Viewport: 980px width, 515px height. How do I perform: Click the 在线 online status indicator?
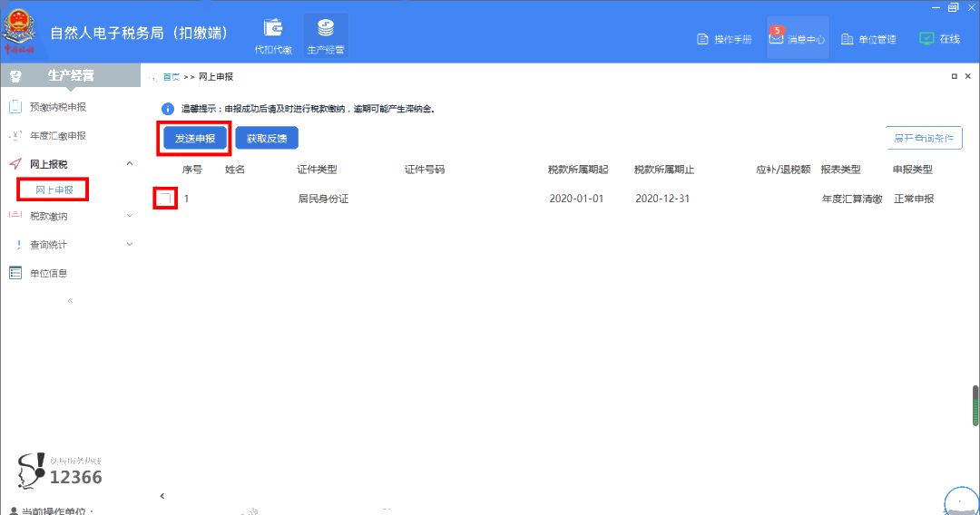click(940, 39)
